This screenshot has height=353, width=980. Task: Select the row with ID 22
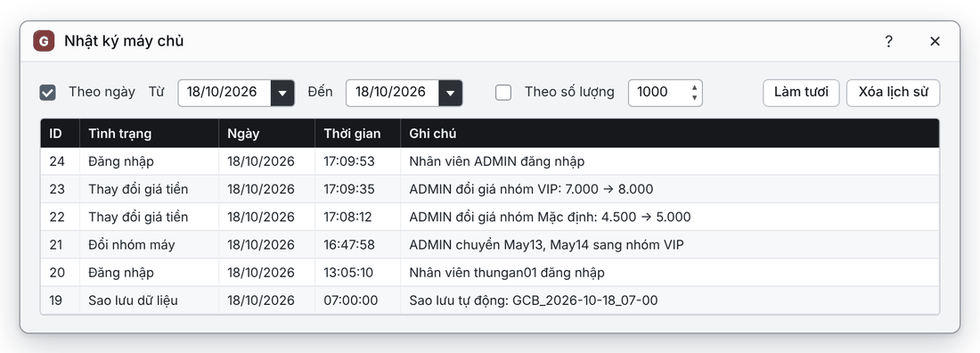click(x=489, y=218)
